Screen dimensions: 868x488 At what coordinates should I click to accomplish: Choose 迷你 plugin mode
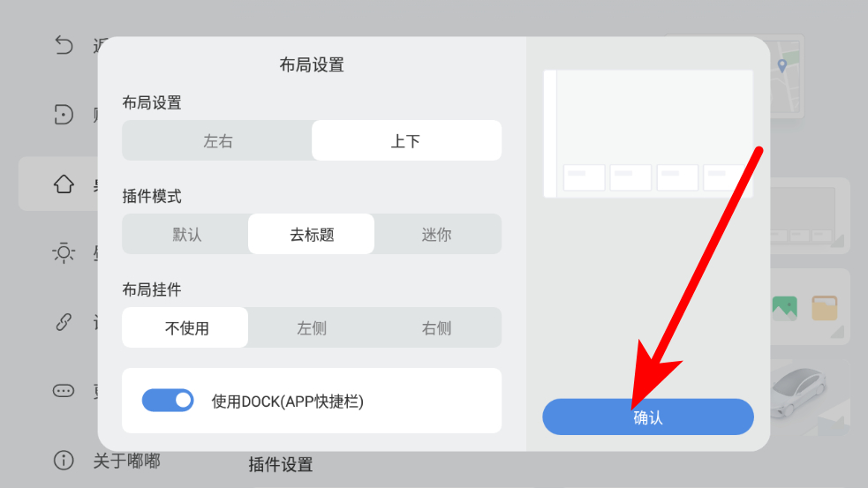(437, 234)
